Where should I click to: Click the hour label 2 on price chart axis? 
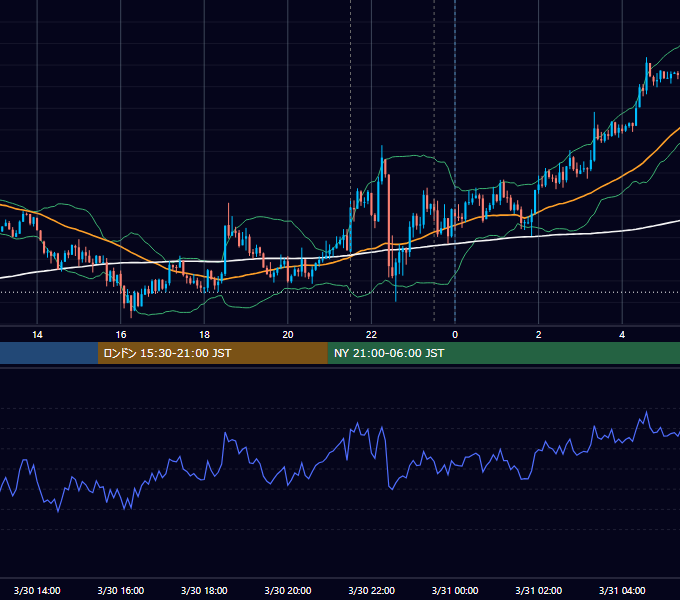point(539,335)
